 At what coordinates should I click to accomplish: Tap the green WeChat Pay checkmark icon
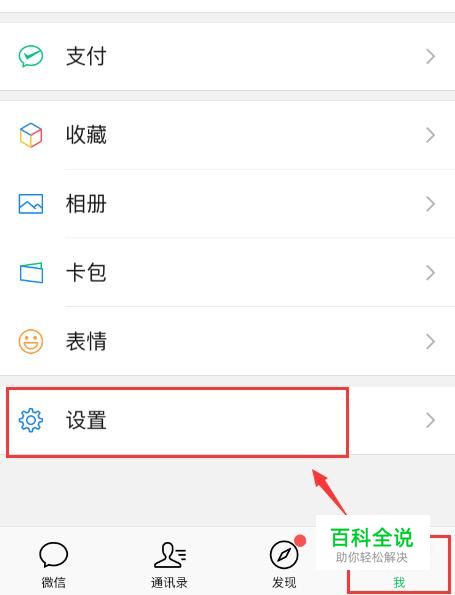point(31,56)
